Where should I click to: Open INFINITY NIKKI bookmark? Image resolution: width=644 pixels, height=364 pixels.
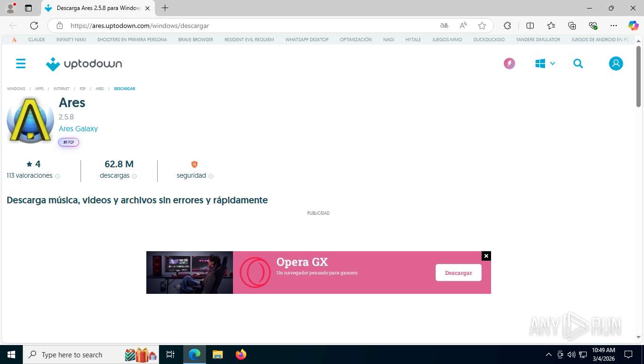[x=71, y=40]
